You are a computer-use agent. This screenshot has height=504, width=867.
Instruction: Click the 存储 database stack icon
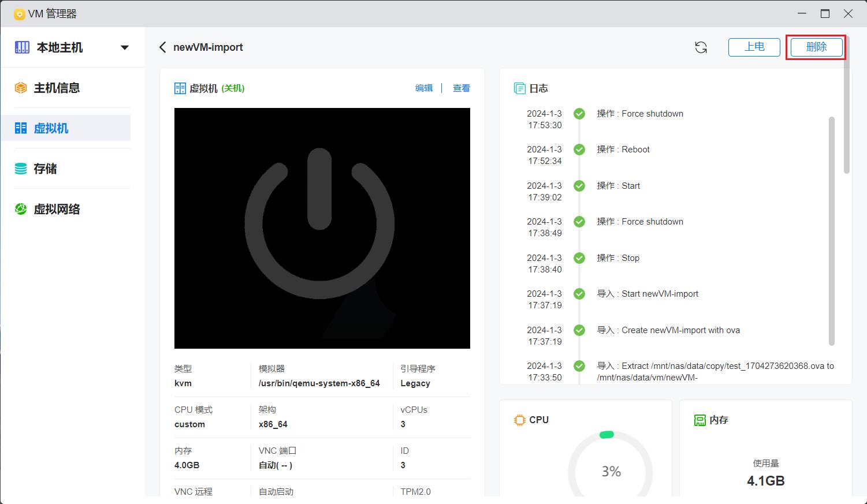pyautogui.click(x=21, y=169)
